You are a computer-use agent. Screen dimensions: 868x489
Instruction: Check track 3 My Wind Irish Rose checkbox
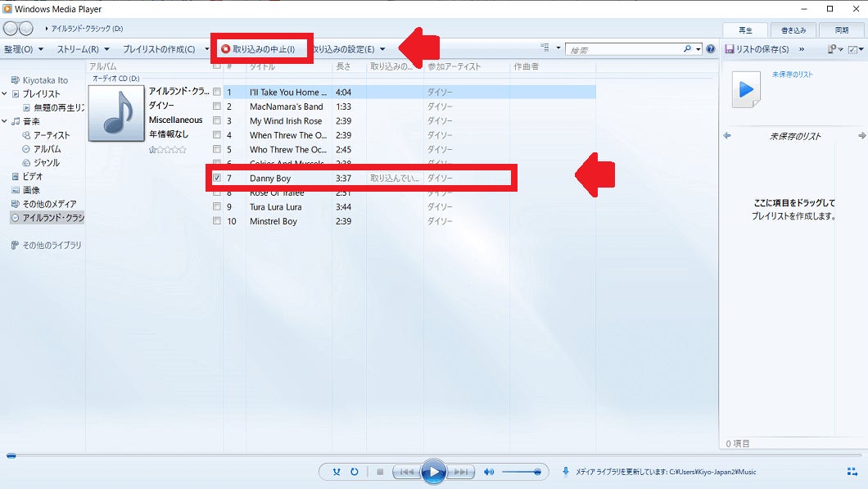217,120
